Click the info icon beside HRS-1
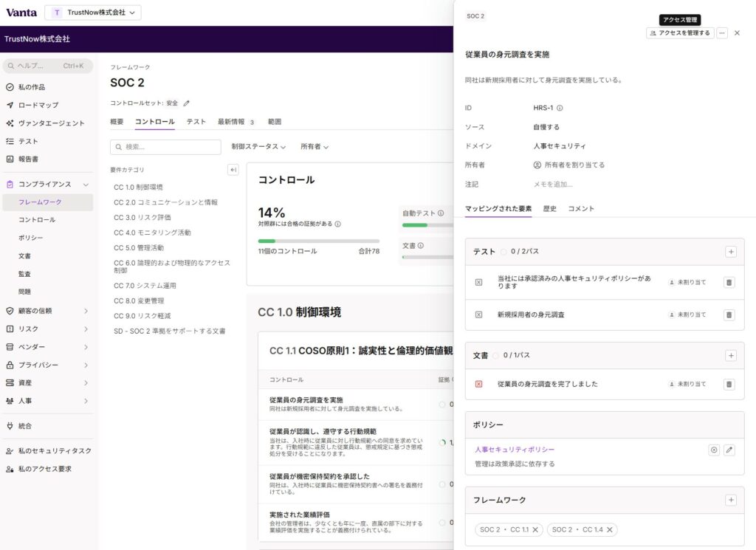The height and width of the screenshot is (550, 756). [560, 108]
